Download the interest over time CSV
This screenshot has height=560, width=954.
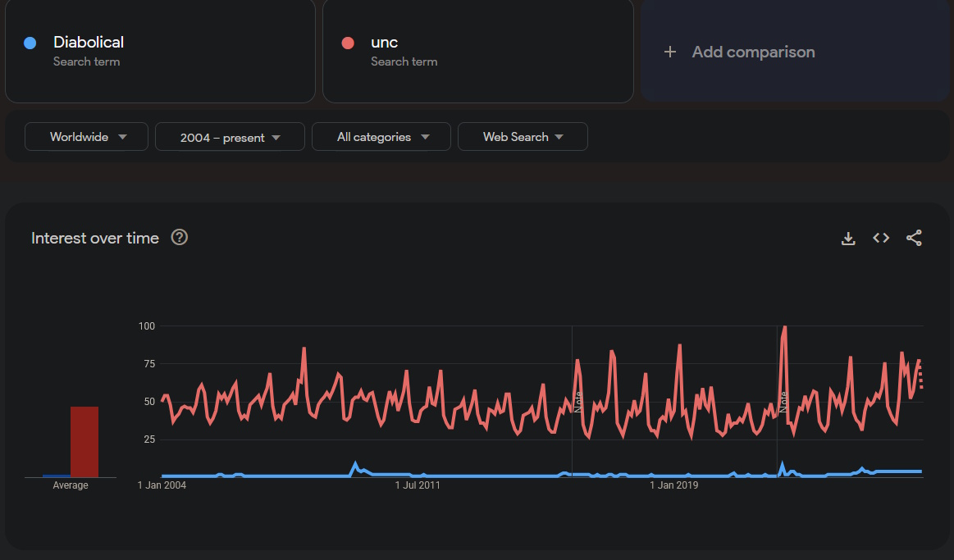[848, 239]
